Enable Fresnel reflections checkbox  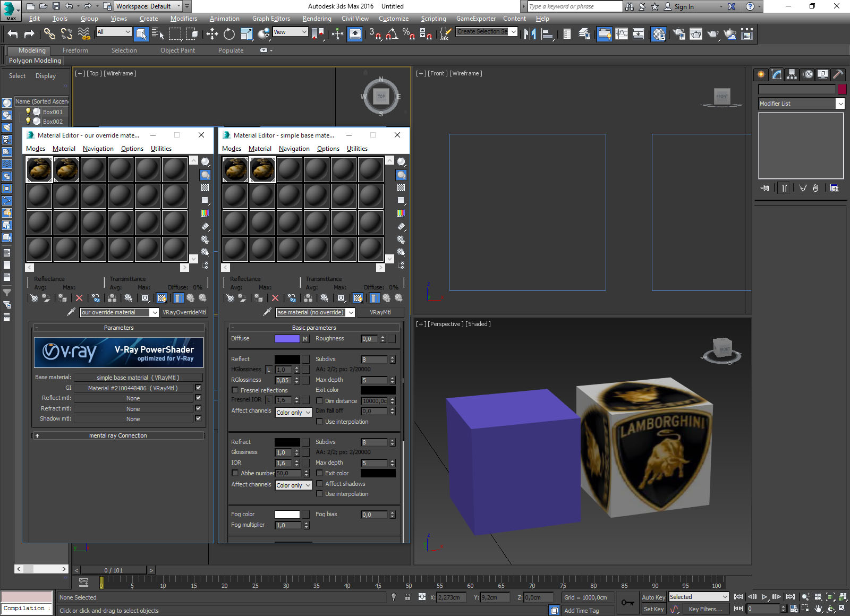pos(235,390)
